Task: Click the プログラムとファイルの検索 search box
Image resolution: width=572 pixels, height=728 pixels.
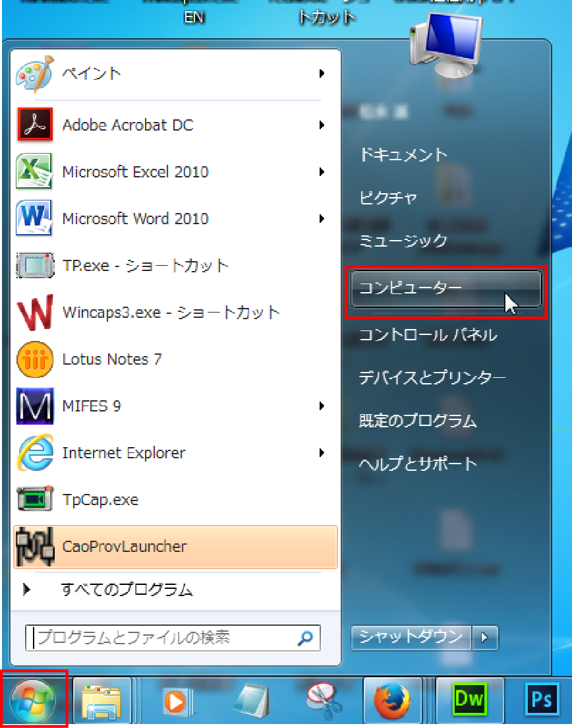Action: pos(165,638)
